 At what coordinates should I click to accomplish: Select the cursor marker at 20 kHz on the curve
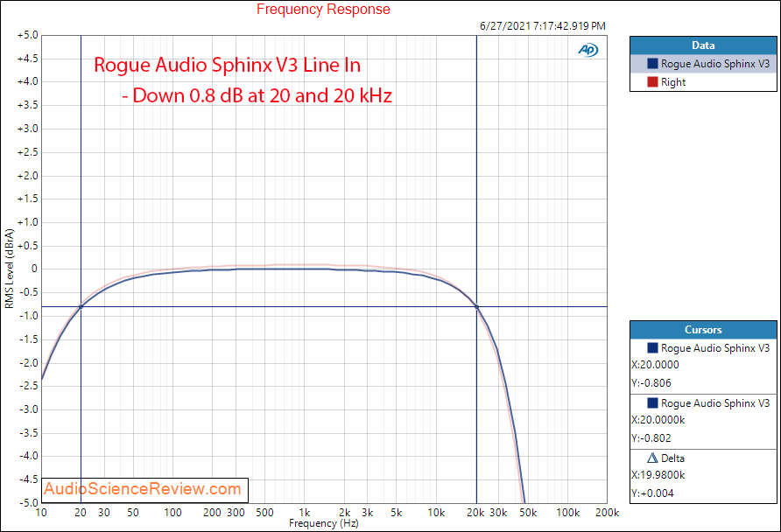pyautogui.click(x=476, y=306)
